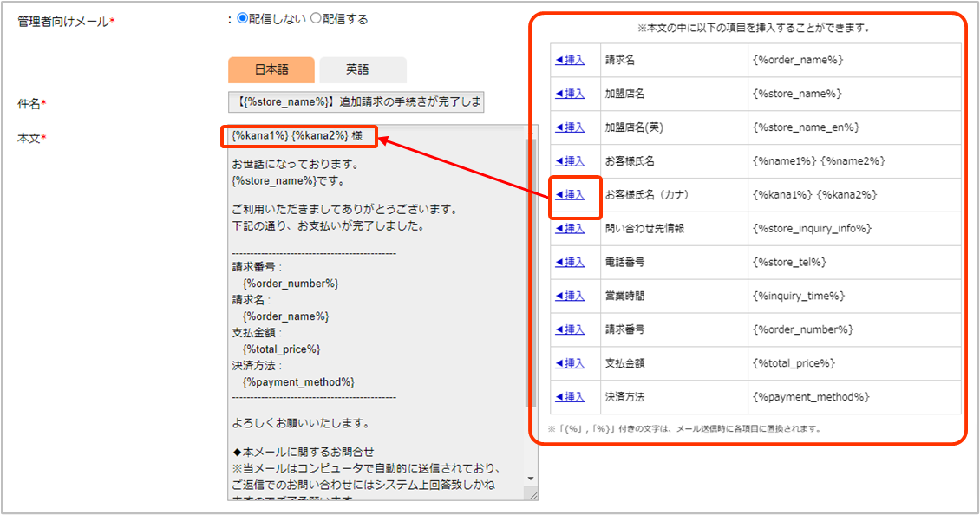Click the 件名 subject input field
980x515 pixels.
point(356,103)
